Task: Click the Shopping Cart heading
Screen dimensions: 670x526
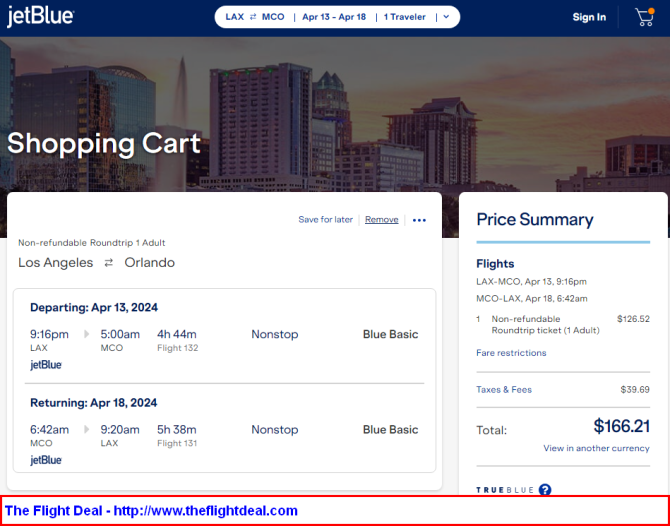Action: click(104, 143)
